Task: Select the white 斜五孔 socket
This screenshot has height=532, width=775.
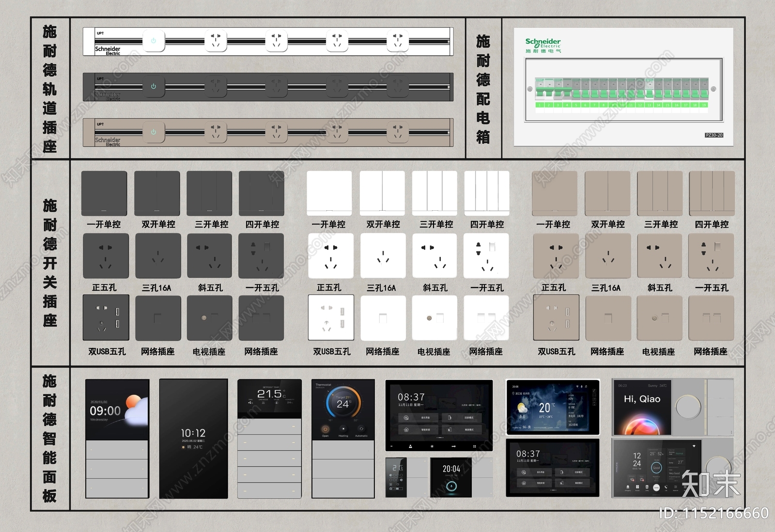Action: (434, 256)
